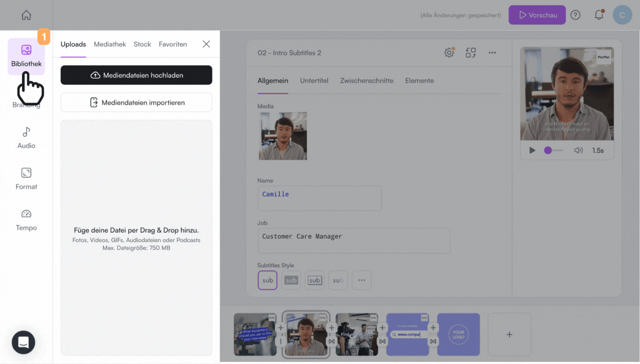Show more subtitle styles via ellipsis

tap(361, 281)
